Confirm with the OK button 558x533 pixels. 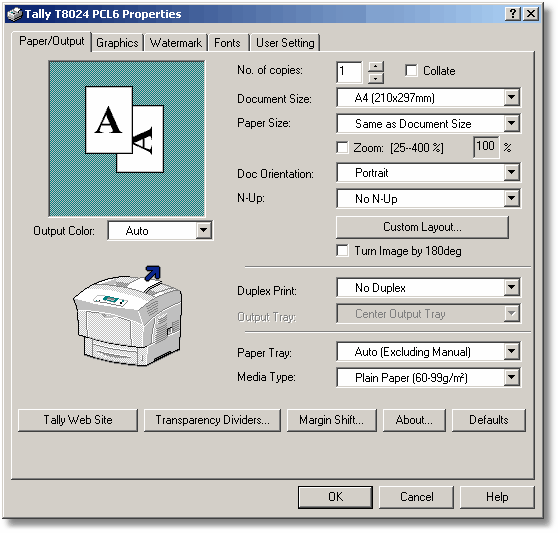(x=336, y=497)
